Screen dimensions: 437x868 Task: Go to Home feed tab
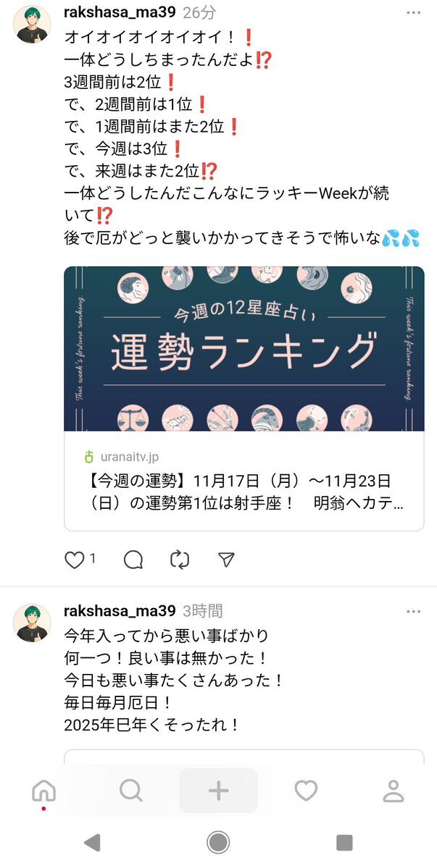(43, 791)
